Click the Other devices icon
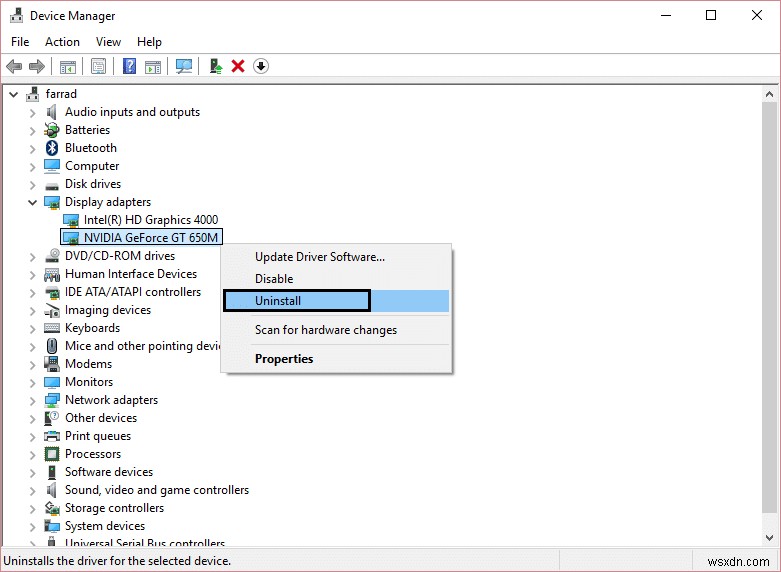The image size is (781, 572). click(x=52, y=418)
